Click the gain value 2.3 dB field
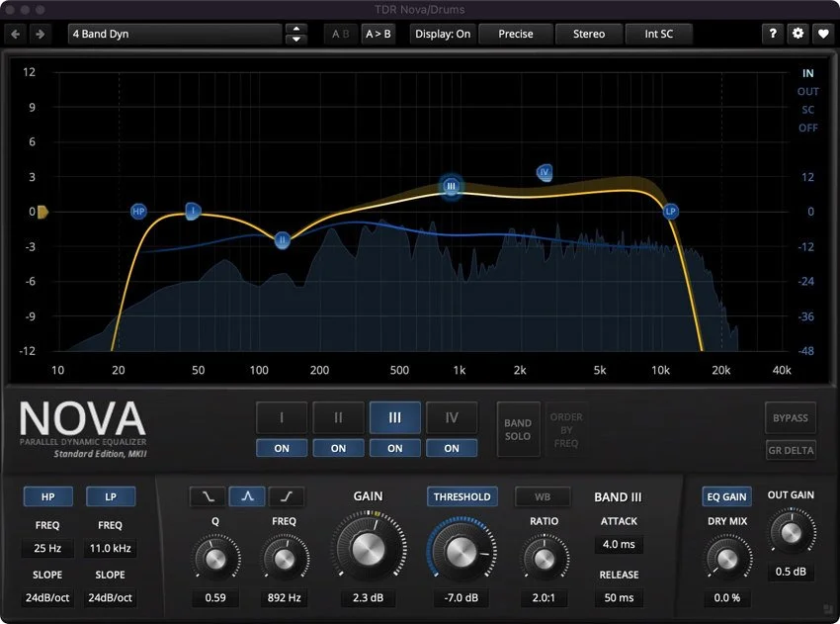Viewport: 840px width, 624px height. [x=368, y=597]
